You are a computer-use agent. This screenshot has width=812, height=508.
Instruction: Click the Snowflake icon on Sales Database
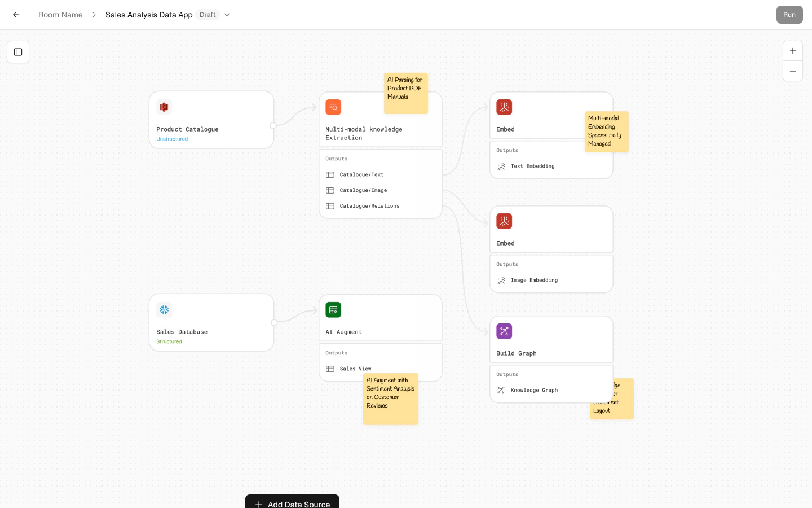pos(164,309)
